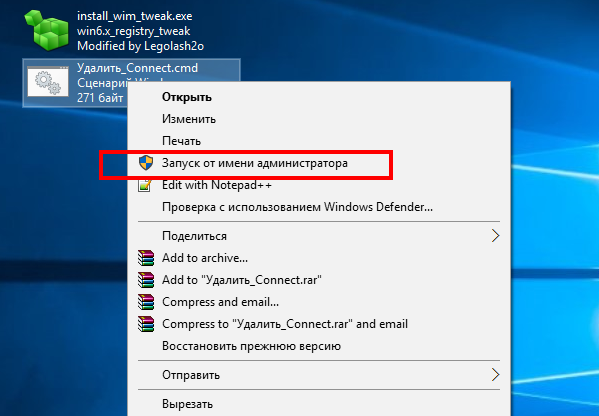Image resolution: width=599 pixels, height=416 pixels.
Task: Select Проверка с использованием Windows Defender...
Action: coord(319,207)
